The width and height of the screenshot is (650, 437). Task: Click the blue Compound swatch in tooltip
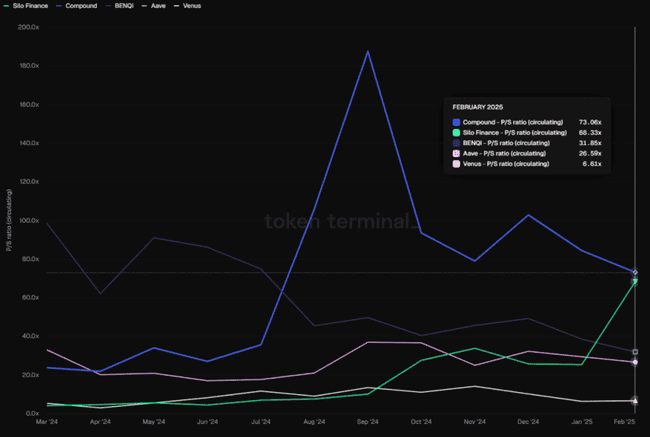[457, 122]
